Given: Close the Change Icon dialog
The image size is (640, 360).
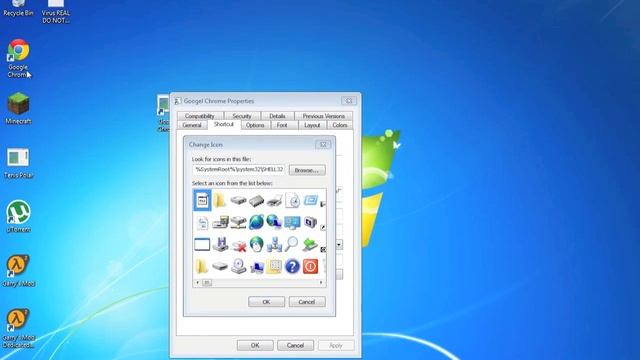Looking at the screenshot, I should pyautogui.click(x=323, y=144).
